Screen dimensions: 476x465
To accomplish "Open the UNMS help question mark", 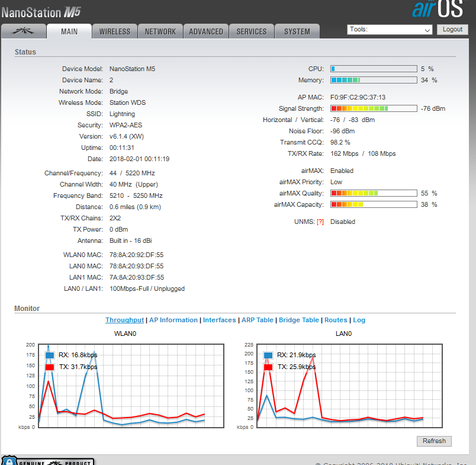I will point(320,222).
